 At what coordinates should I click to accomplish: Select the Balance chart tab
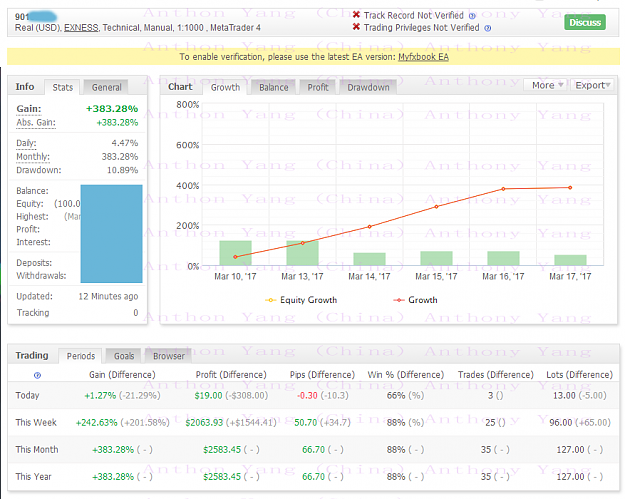[273, 87]
